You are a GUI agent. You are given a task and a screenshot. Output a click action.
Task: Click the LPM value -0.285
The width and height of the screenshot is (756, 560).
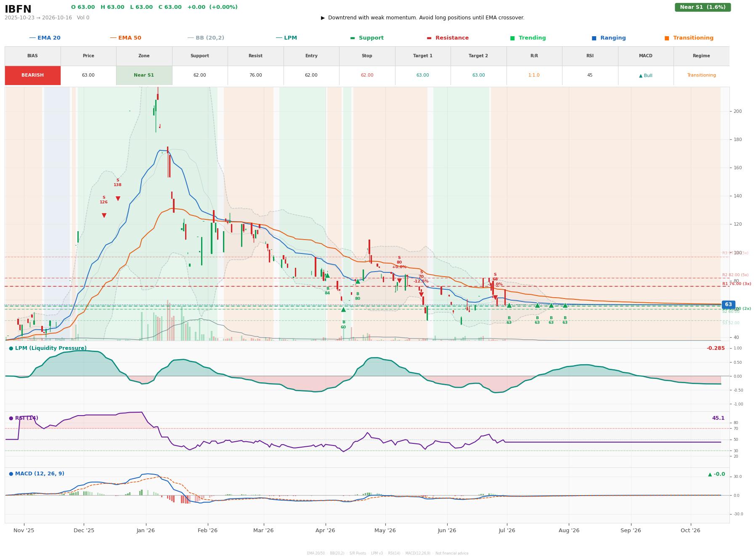[x=716, y=348]
